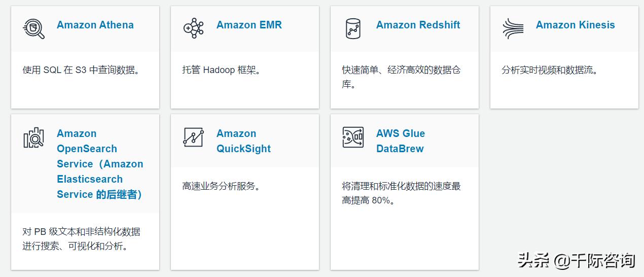
Task: Go to Amazon Redshift service page
Action: 418,25
